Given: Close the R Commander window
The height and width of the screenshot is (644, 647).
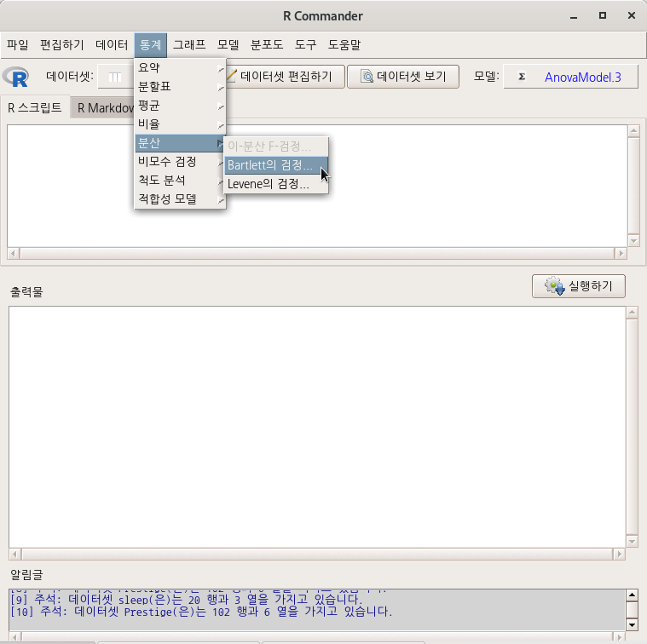Looking at the screenshot, I should tap(632, 15).
